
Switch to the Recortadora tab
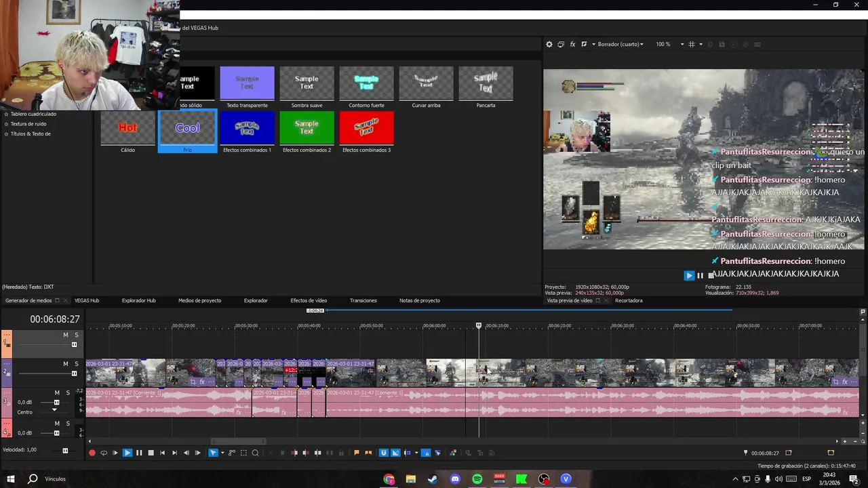click(629, 300)
